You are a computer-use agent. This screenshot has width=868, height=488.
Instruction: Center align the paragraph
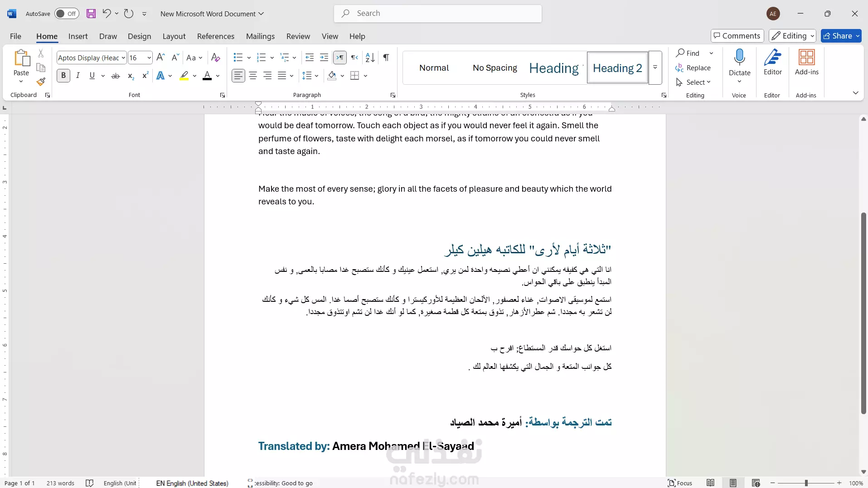(x=253, y=76)
